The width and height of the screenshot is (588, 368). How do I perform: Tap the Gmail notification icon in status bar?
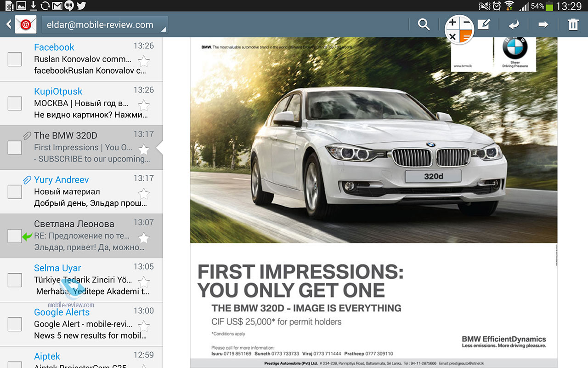(57, 6)
